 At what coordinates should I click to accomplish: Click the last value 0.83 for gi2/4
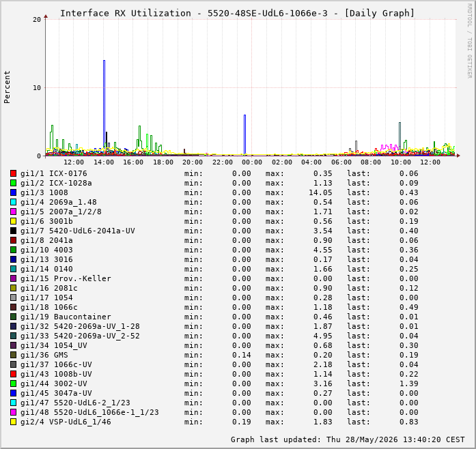click(x=409, y=422)
